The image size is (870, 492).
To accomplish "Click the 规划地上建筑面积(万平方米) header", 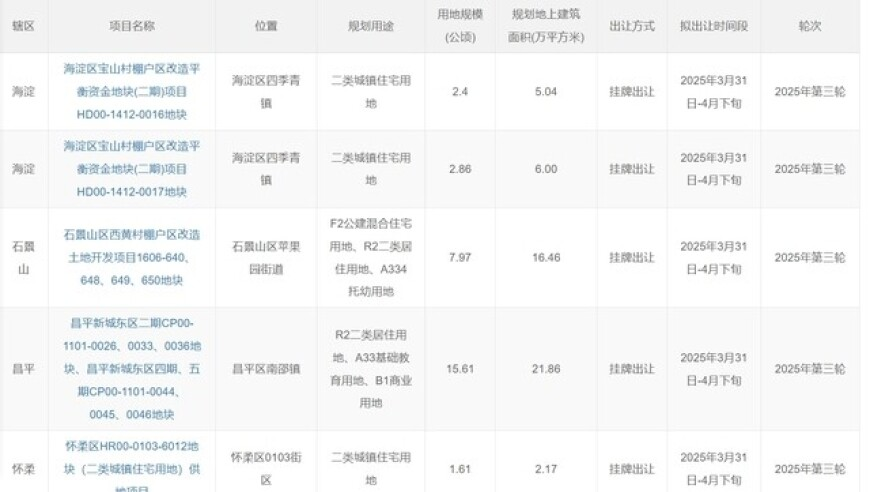I will [x=546, y=26].
